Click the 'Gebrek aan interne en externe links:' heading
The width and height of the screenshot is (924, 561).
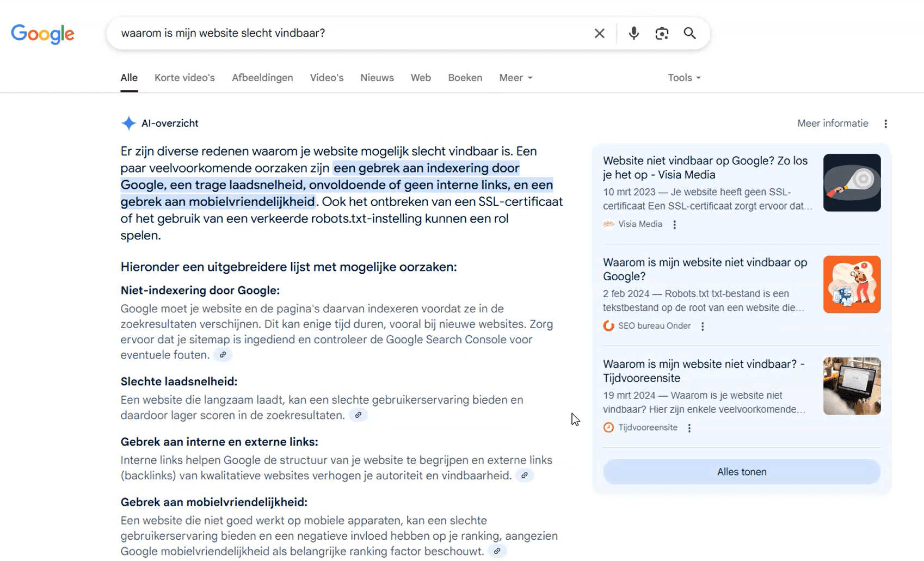pos(219,442)
